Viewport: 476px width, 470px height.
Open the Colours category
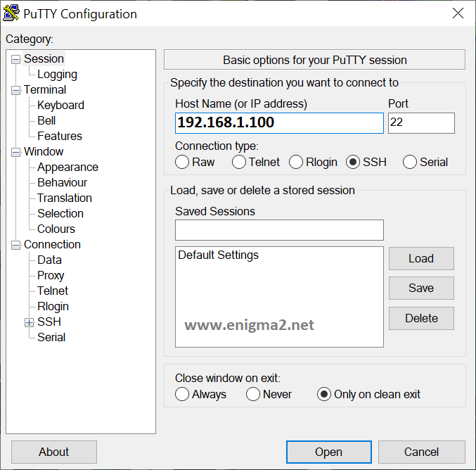tap(56, 229)
